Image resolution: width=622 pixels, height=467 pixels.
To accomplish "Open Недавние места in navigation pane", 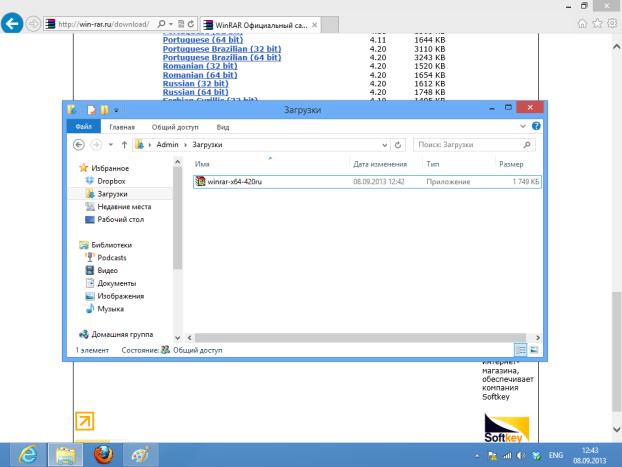I will 124,207.
